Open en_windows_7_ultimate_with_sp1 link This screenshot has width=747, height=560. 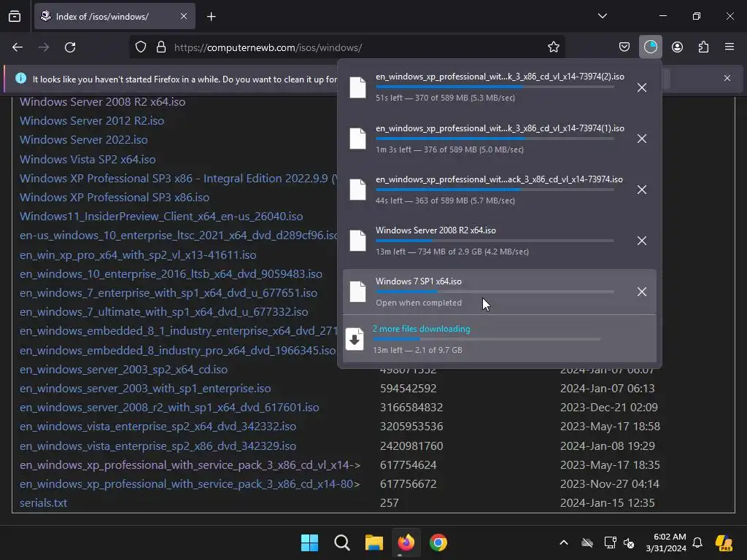tap(164, 312)
